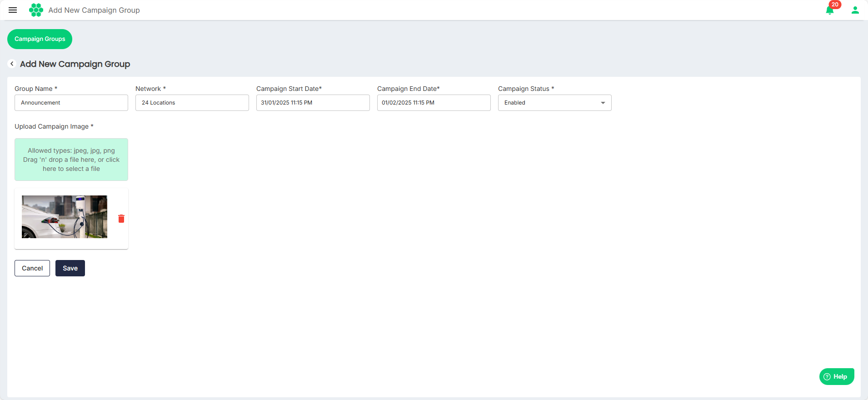Click the Campaign End Date label
868x400 pixels.
click(x=409, y=89)
